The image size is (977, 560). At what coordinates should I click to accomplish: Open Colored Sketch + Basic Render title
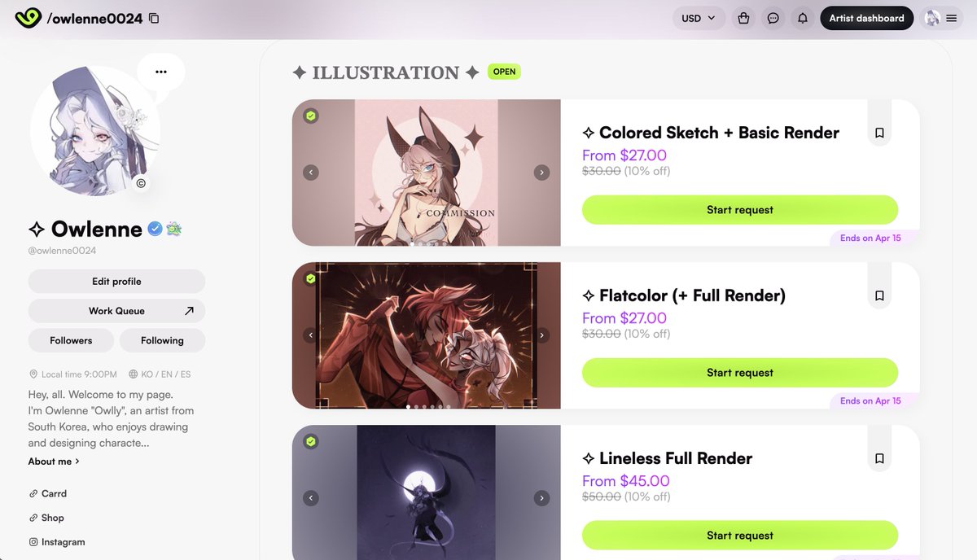[x=711, y=133]
